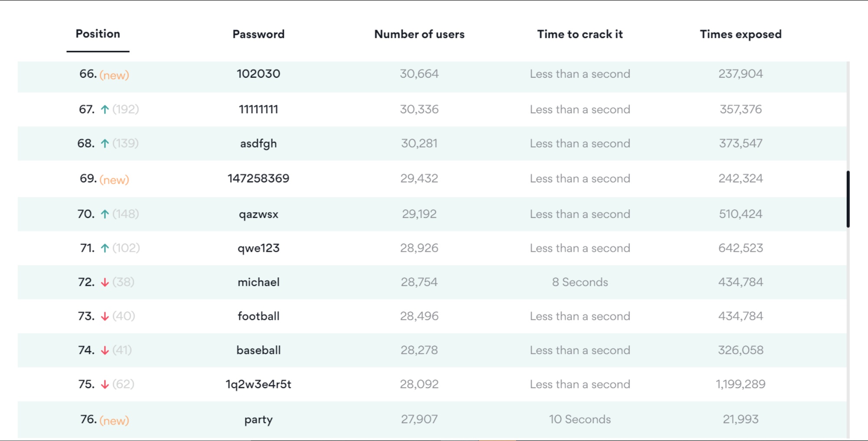Click the (new) label at position 76
The height and width of the screenshot is (441, 868).
coord(114,421)
